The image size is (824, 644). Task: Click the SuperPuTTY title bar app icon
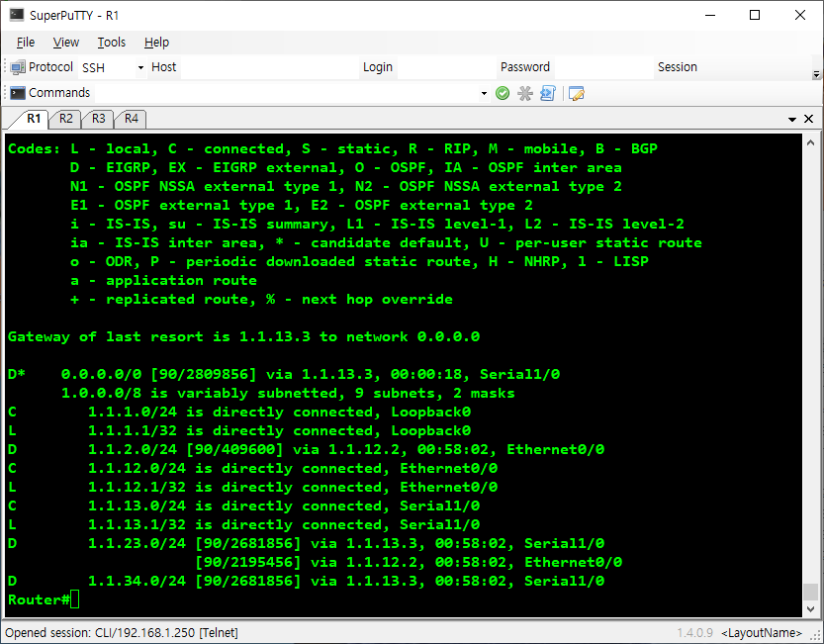(17, 15)
